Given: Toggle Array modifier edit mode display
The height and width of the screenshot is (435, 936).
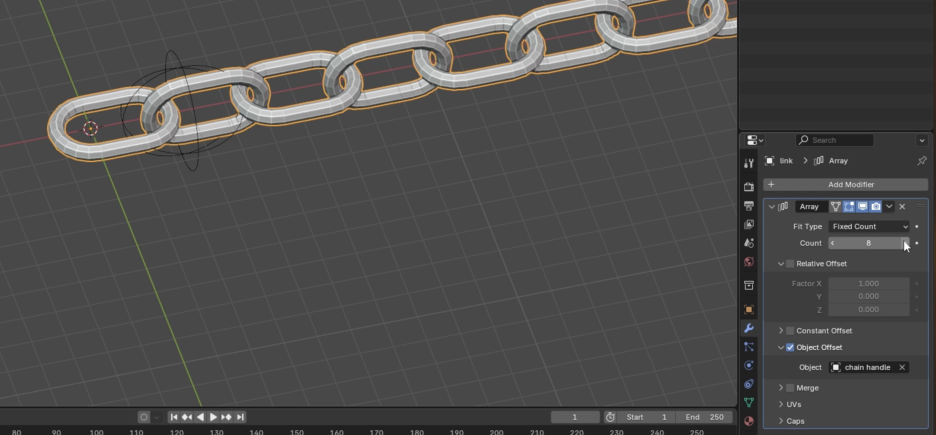Looking at the screenshot, I should pos(849,206).
